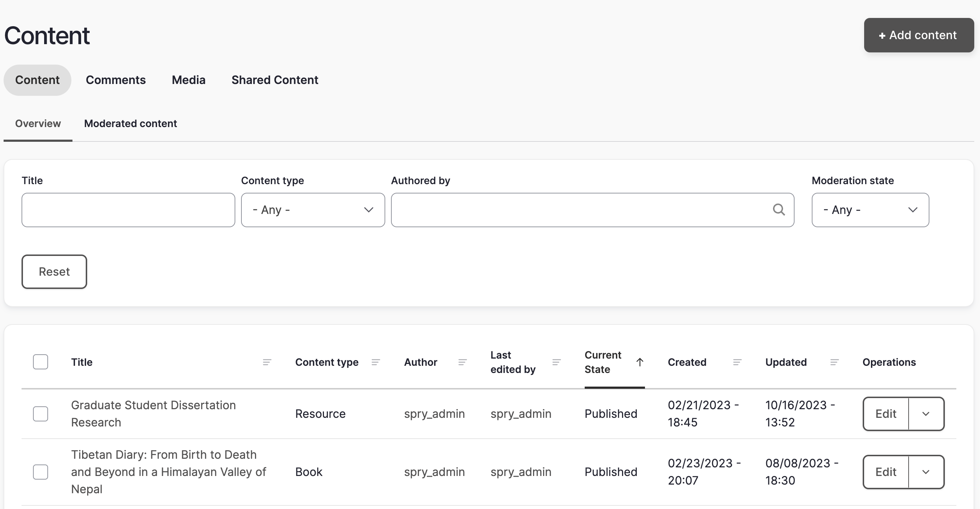Image resolution: width=980 pixels, height=509 pixels.
Task: Open the Content type filter dropdown
Action: point(313,210)
